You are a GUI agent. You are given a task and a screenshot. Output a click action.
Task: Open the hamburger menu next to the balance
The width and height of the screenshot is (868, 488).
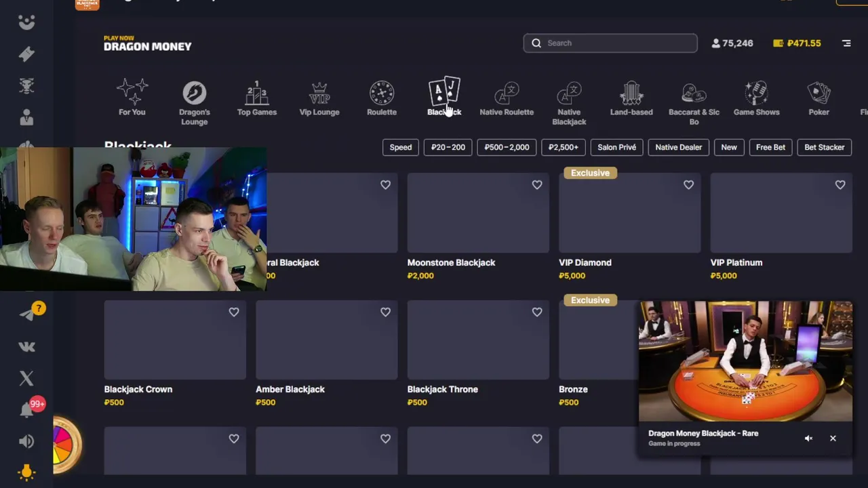point(846,43)
